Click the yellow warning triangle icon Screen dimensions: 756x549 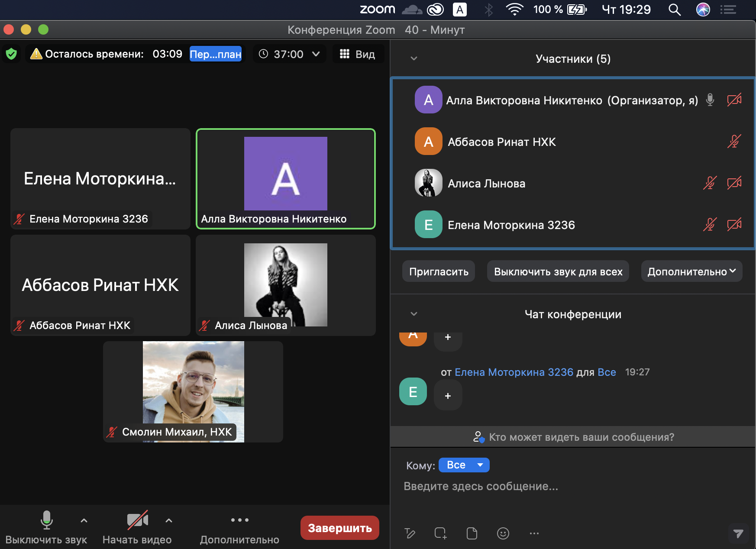[x=36, y=54]
